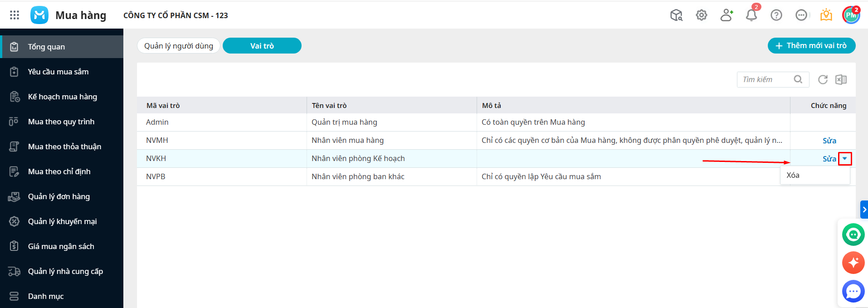Open the apps grid launcher
Screen dimensions: 868x308
(x=15, y=15)
